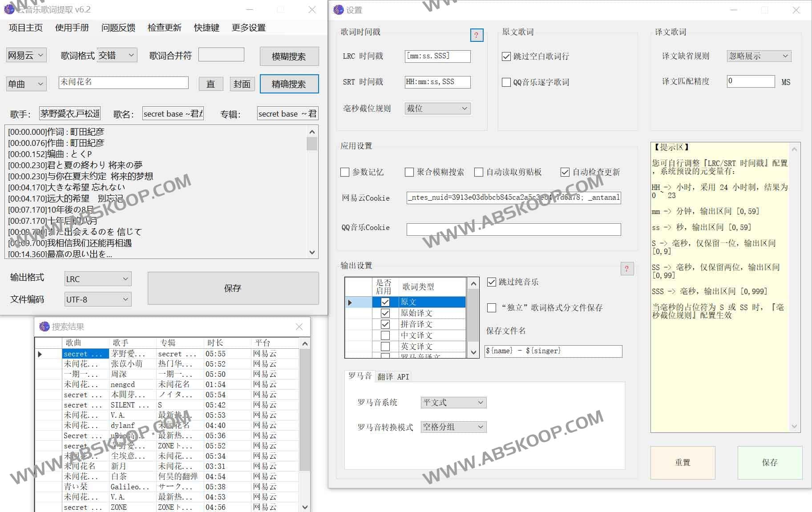Image resolution: width=812 pixels, height=512 pixels.
Task: Open the 更多设置 menu
Action: coord(248,28)
